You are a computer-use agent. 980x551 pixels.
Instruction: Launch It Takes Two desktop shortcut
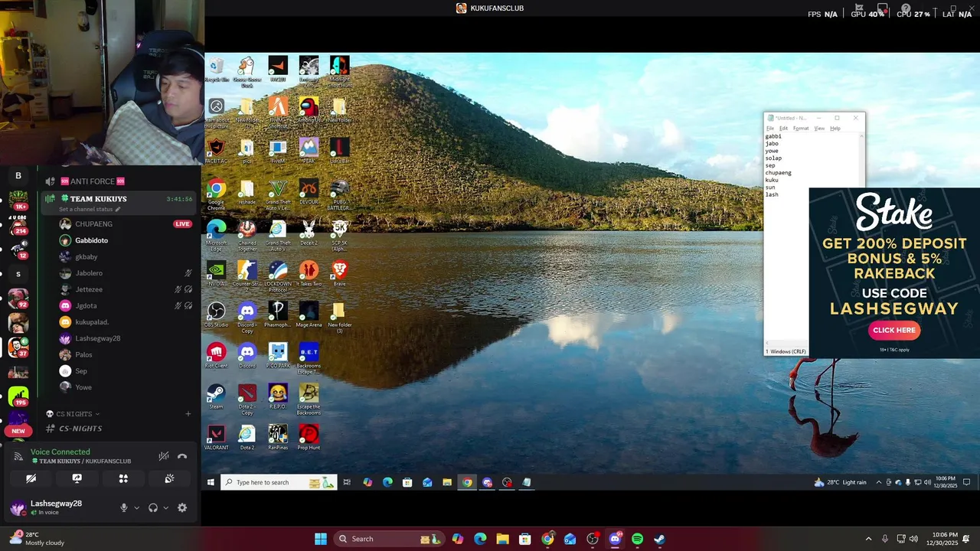pyautogui.click(x=309, y=273)
